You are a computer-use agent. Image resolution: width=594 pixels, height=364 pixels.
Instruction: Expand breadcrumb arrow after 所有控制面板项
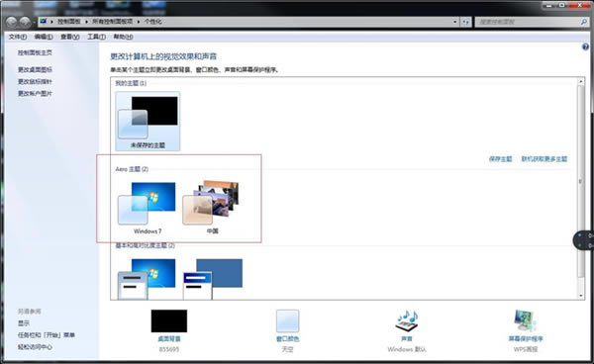[139, 22]
